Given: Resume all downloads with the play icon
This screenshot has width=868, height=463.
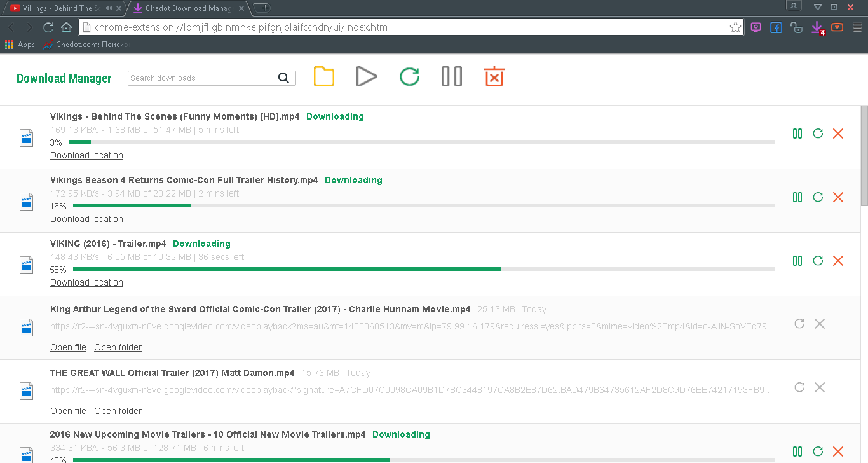Looking at the screenshot, I should (366, 76).
